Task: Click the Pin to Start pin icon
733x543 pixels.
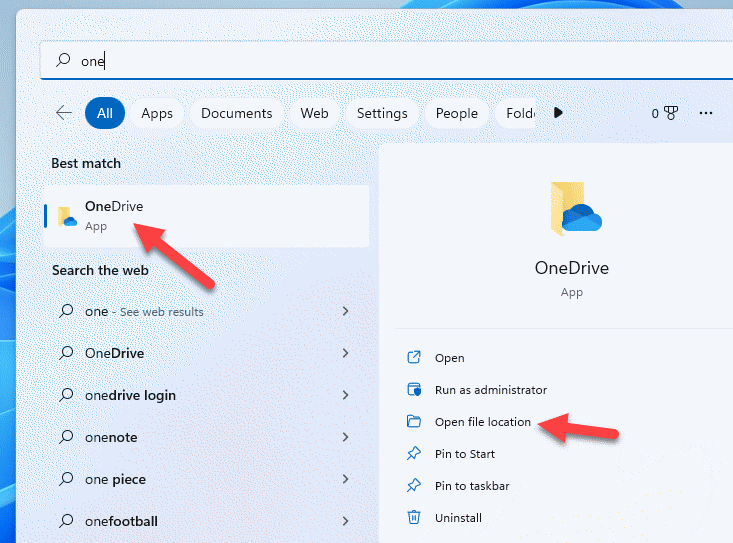Action: tap(414, 453)
